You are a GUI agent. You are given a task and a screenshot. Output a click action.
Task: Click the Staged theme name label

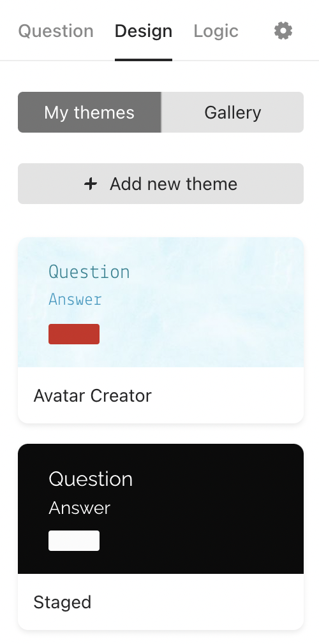[x=62, y=603]
